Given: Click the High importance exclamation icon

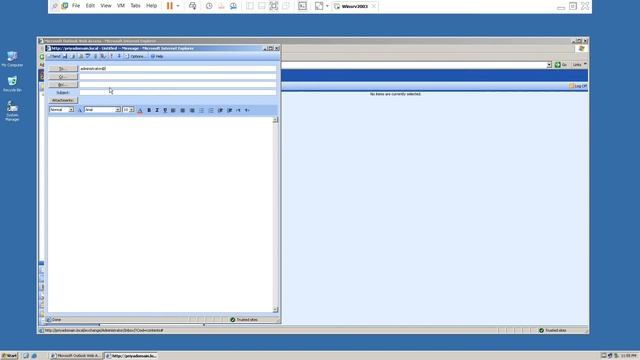Looking at the screenshot, I should point(111,56).
